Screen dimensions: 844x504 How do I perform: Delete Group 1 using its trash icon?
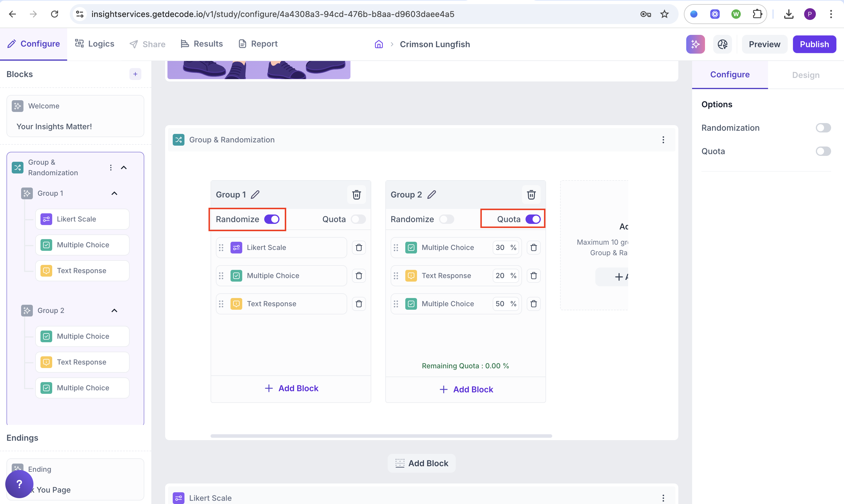click(x=356, y=195)
